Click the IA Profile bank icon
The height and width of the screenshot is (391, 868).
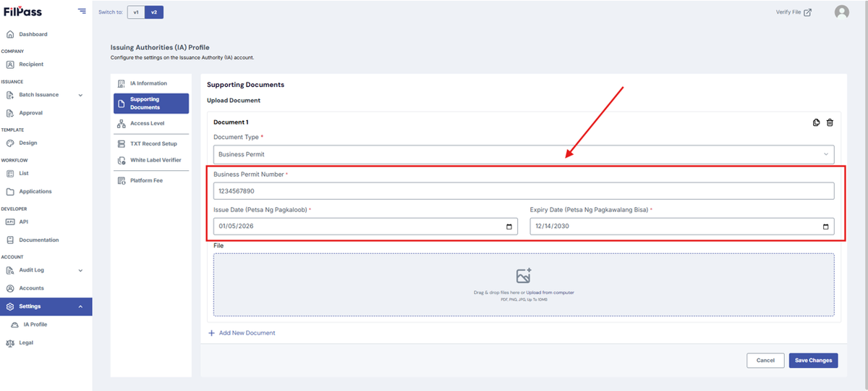(16, 324)
